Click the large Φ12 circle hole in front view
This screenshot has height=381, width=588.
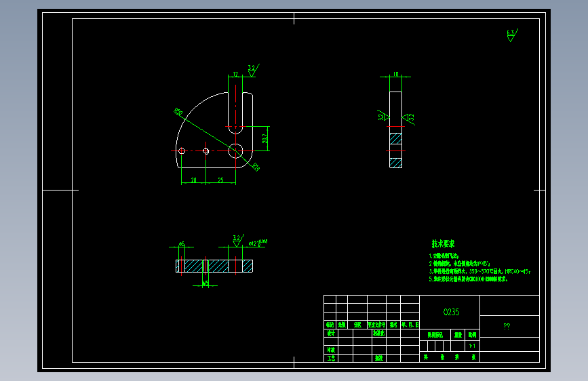pos(235,151)
